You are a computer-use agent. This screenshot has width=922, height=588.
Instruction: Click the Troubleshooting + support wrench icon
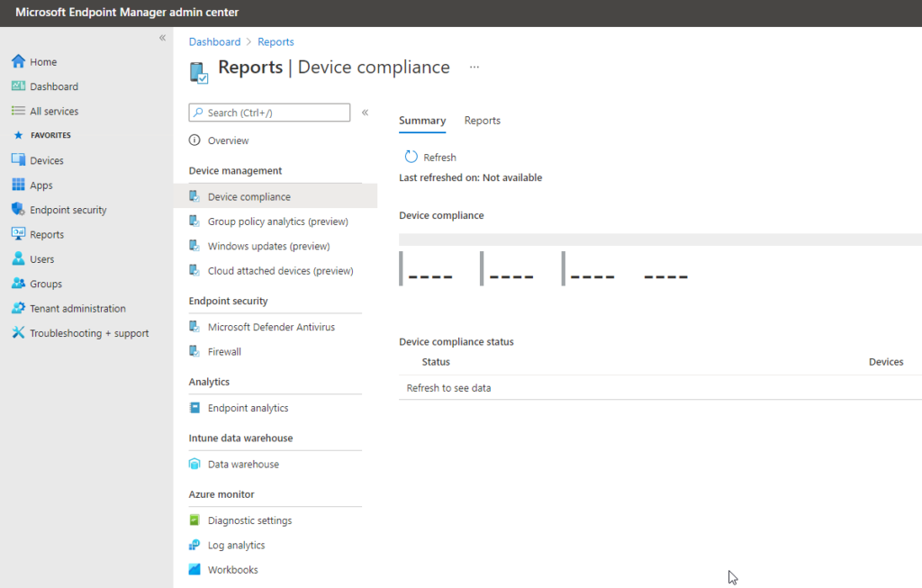click(18, 333)
